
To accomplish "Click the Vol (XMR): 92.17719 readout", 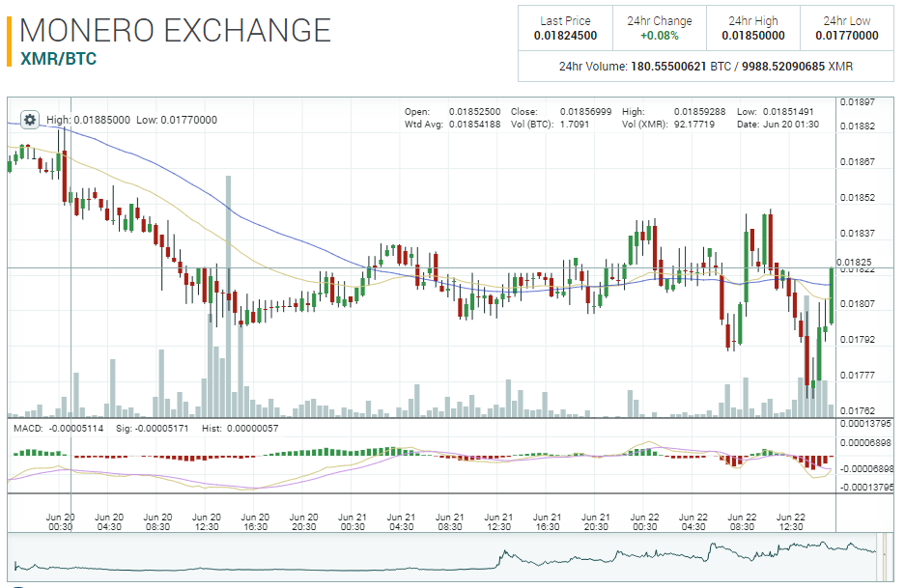I will click(668, 124).
